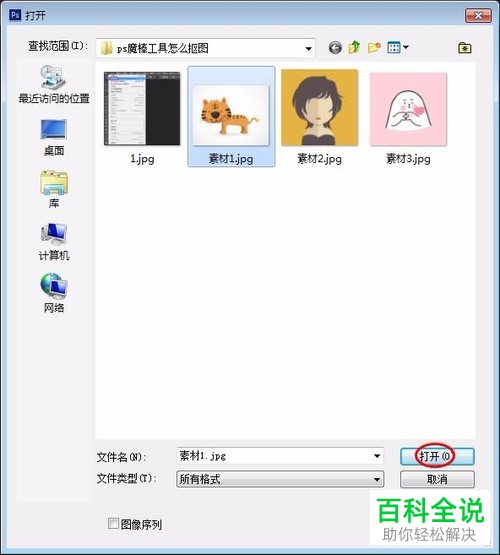Image resolution: width=500 pixels, height=555 pixels.
Task: Select the 素材2.jpg woman thumbnail
Action: tap(320, 108)
